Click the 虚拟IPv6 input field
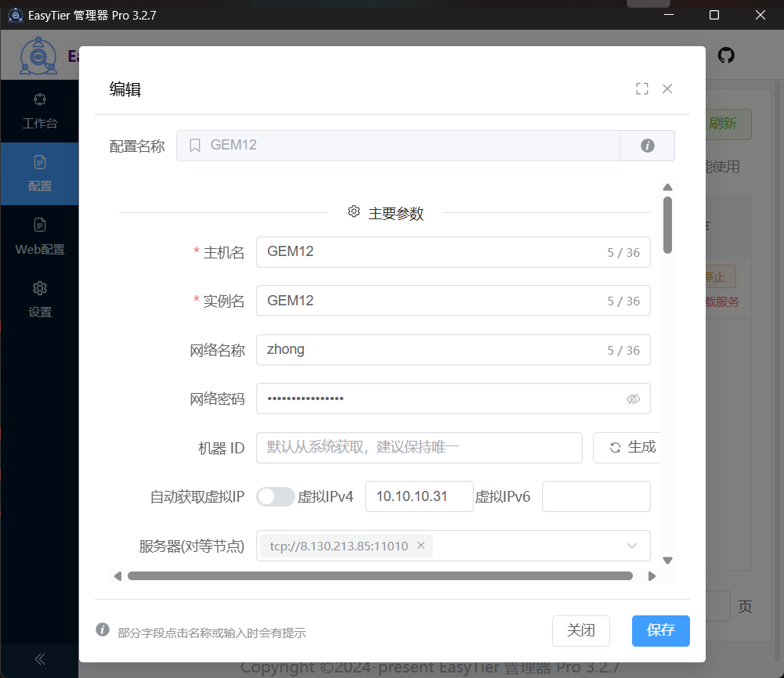 coord(596,496)
